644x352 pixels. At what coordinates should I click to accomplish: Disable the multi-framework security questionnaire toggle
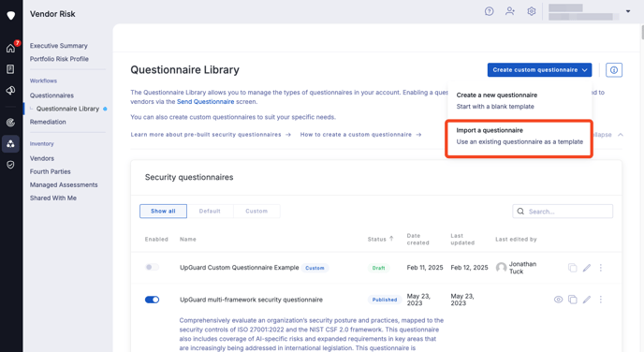(x=152, y=300)
